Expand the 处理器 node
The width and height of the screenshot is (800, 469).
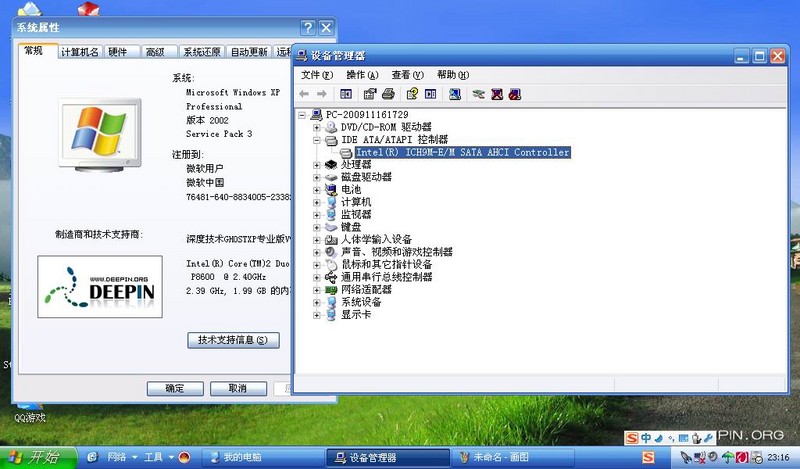click(x=316, y=165)
